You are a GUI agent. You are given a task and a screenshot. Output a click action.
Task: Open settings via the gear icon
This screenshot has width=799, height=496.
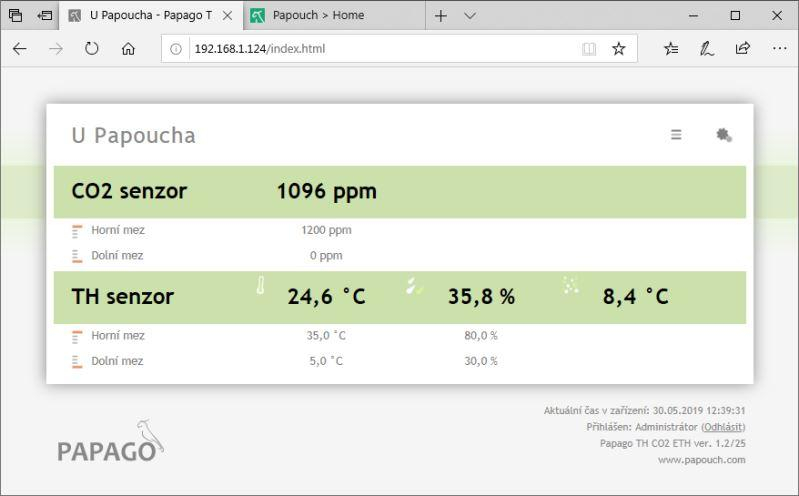pyautogui.click(x=724, y=135)
